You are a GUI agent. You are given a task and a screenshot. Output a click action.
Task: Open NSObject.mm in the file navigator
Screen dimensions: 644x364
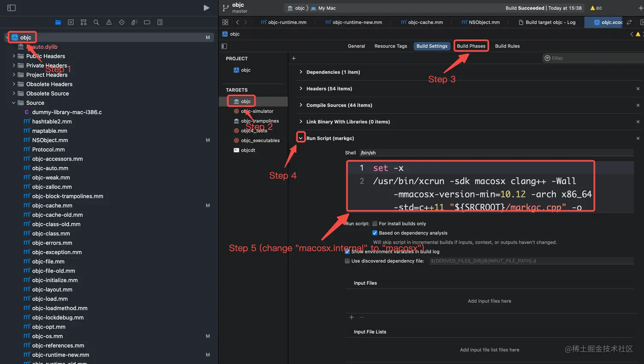[x=50, y=140]
